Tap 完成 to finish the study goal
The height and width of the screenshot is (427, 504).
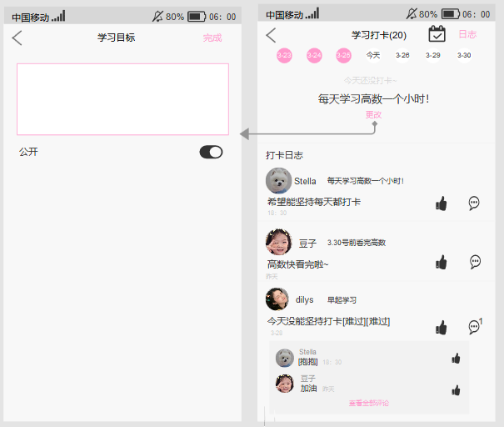212,38
